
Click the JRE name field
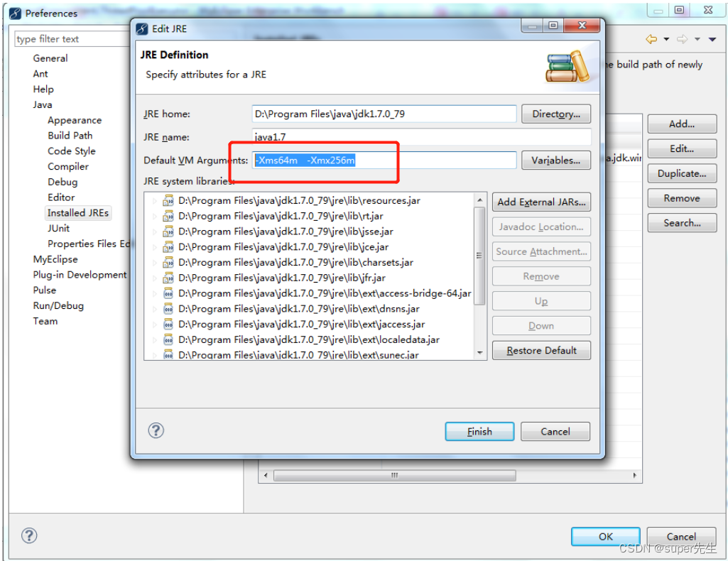(422, 137)
